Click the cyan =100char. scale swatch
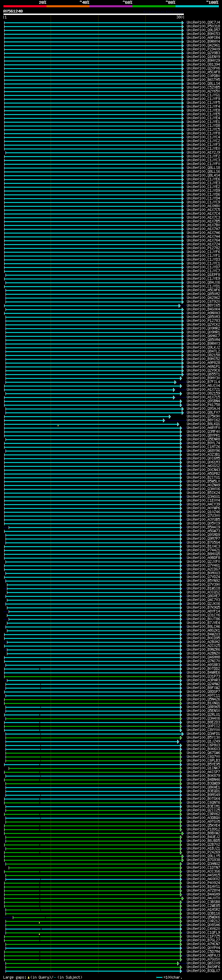 [x=159, y=977]
